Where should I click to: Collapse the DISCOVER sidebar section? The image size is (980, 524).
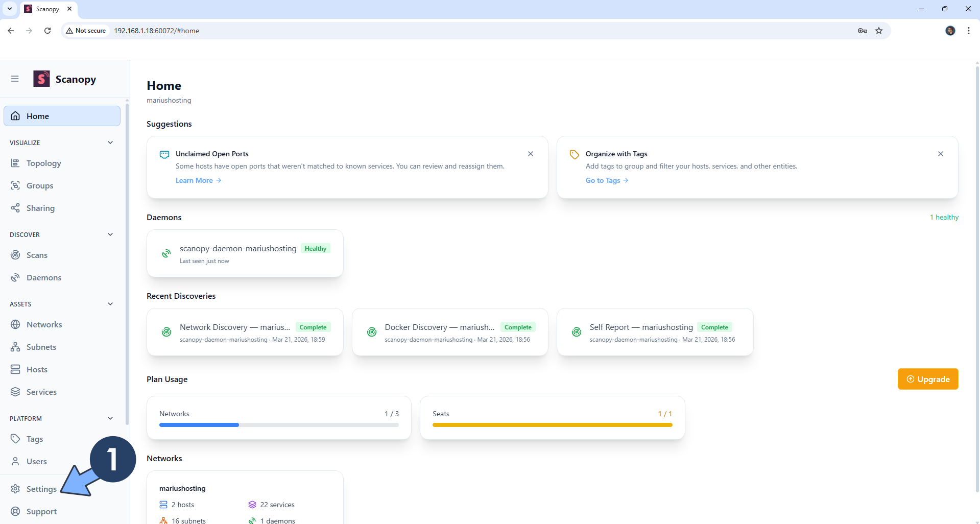(x=110, y=234)
